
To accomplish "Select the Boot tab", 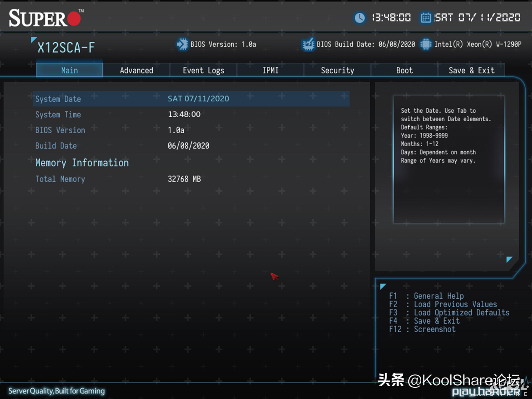I will tap(404, 70).
